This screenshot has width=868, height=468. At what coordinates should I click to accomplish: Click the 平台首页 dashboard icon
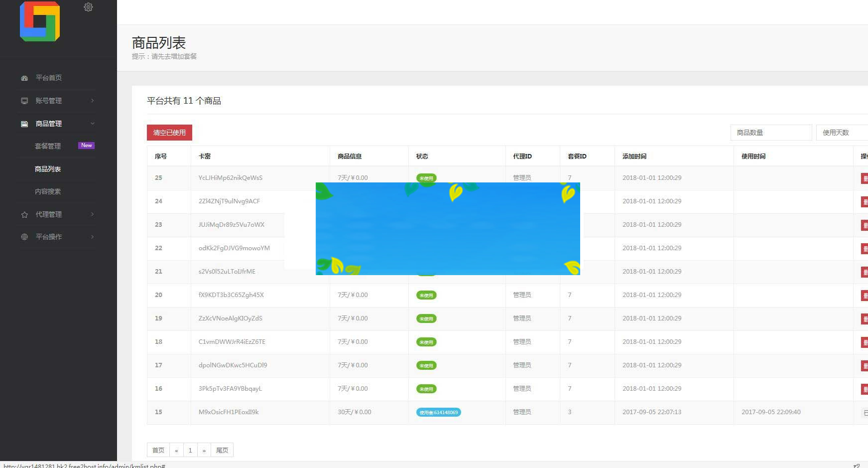pyautogui.click(x=24, y=78)
